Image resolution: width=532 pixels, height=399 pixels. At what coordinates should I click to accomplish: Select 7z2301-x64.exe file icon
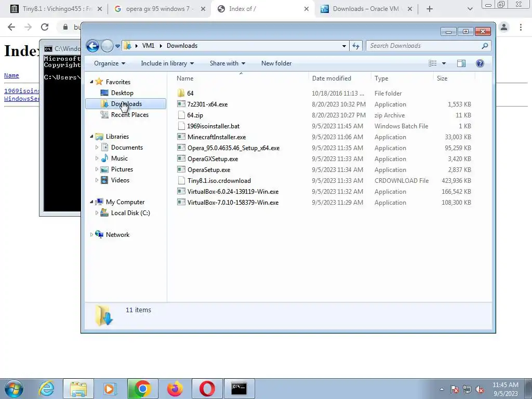(181, 104)
